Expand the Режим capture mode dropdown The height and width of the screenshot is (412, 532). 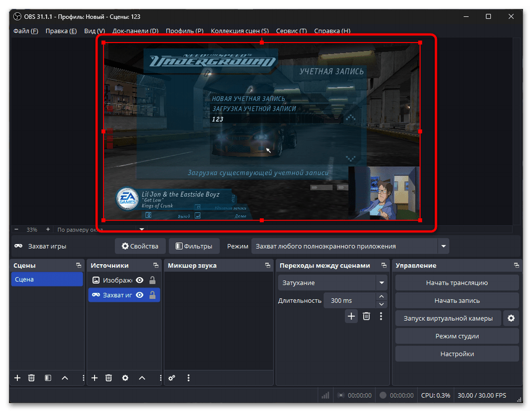click(444, 246)
